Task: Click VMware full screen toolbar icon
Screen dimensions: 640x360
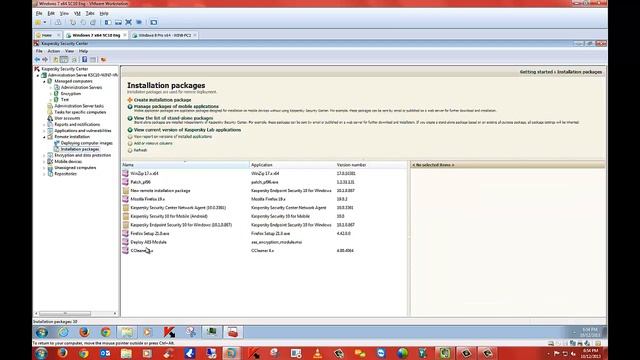Action: click(129, 22)
